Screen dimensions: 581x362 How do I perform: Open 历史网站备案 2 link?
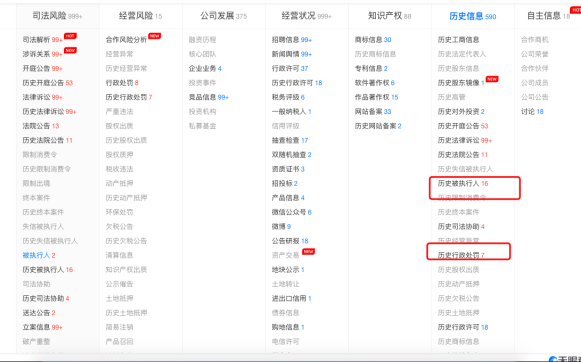pyautogui.click(x=378, y=126)
